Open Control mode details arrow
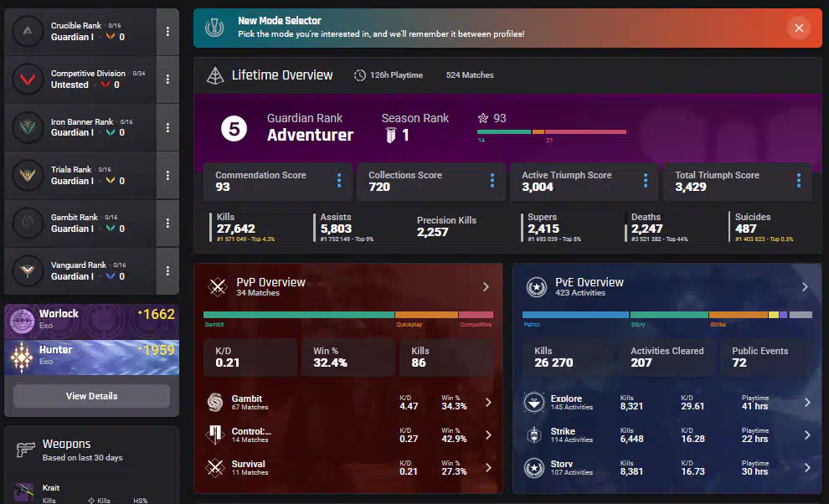Viewport: 829px width, 504px height. pyautogui.click(x=488, y=435)
